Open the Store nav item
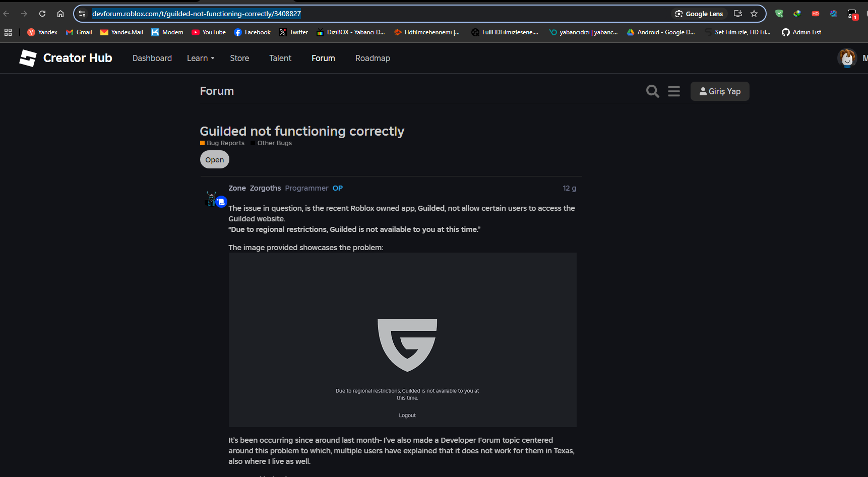 [x=239, y=58]
